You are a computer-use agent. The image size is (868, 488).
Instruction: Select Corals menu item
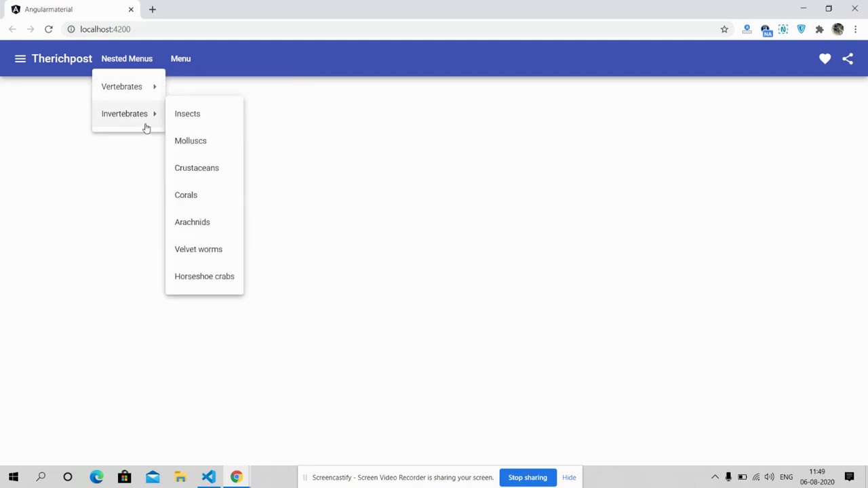tap(204, 195)
